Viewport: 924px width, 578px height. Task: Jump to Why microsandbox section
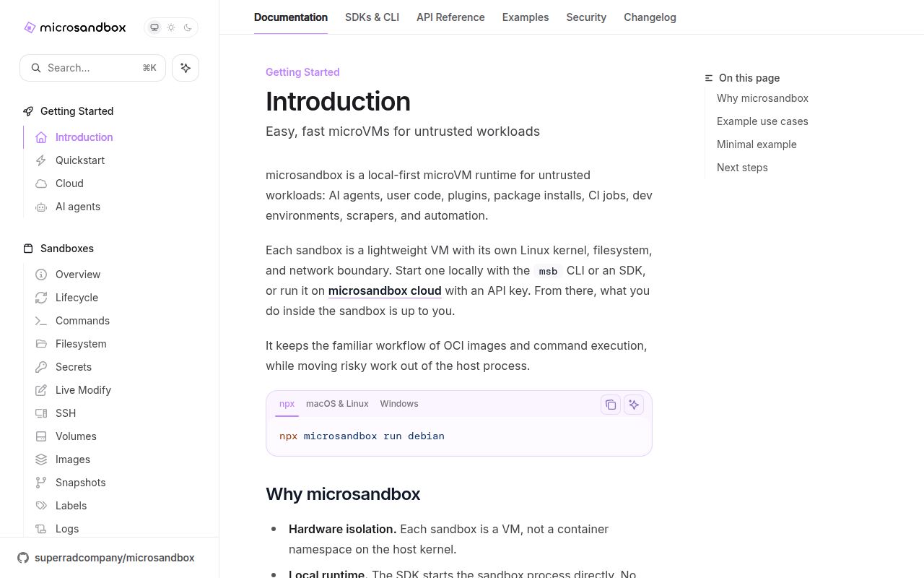[762, 98]
